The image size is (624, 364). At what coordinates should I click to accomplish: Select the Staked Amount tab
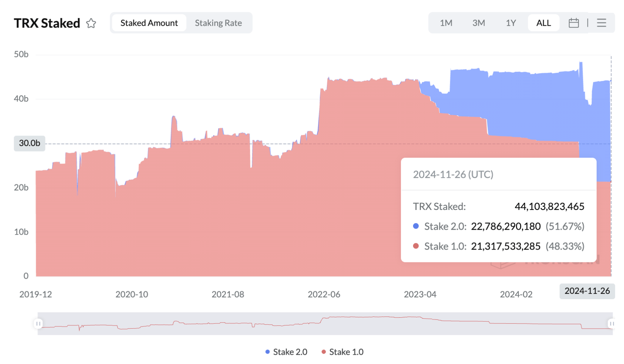click(149, 23)
